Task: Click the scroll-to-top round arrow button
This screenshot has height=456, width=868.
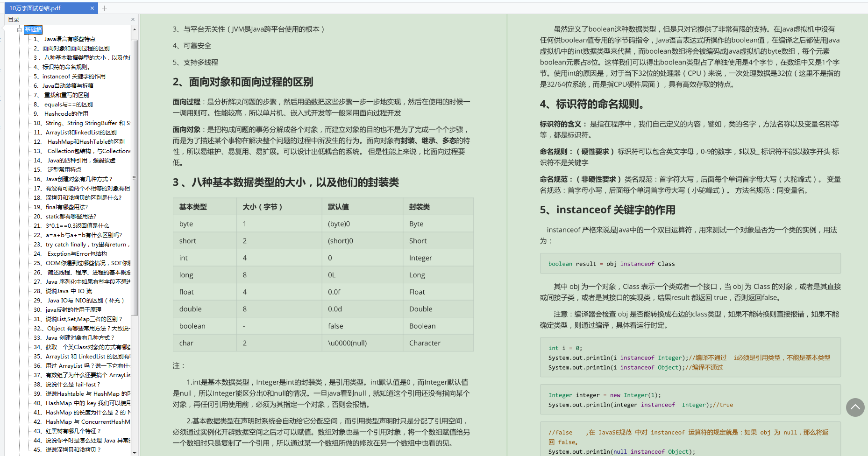Action: tap(855, 407)
